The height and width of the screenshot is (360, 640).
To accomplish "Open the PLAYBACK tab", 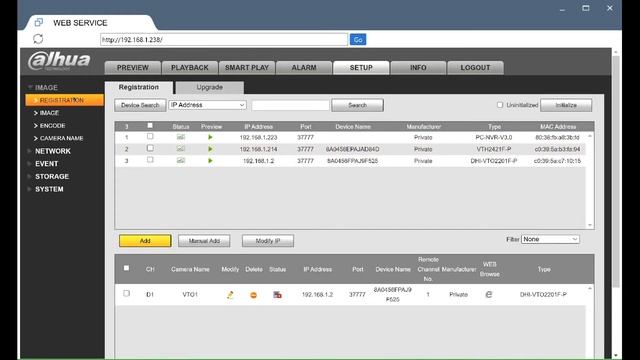I will (x=190, y=68).
